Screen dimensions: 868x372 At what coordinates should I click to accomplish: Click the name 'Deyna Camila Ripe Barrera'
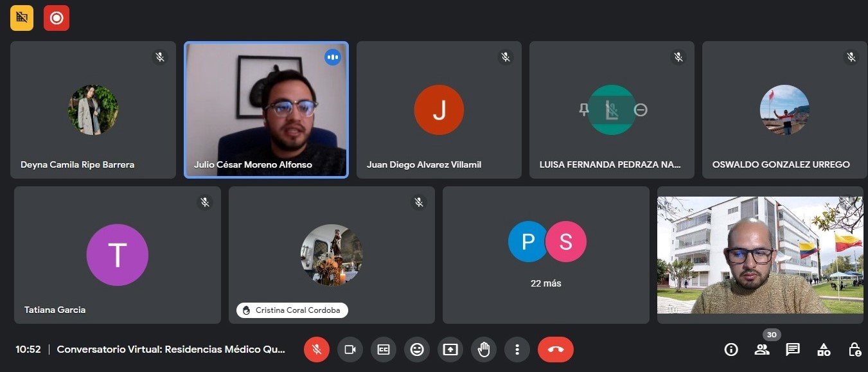point(77,164)
